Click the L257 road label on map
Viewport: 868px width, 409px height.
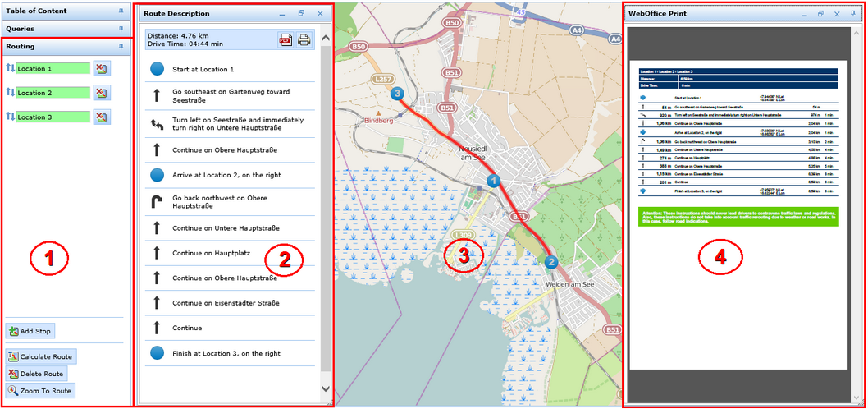381,80
